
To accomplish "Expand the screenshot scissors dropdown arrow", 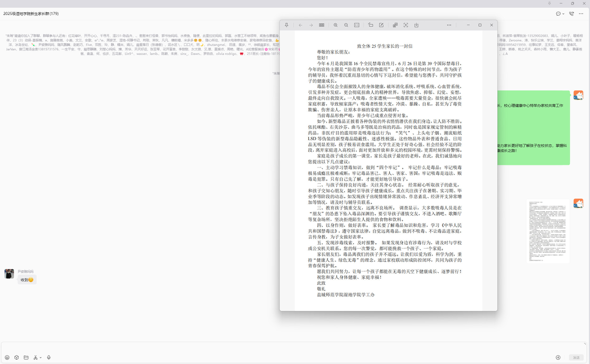I will tap(40, 358).
